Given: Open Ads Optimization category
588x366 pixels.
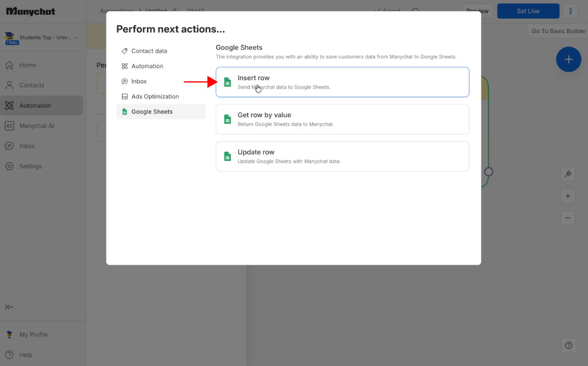Looking at the screenshot, I should click(161, 97).
